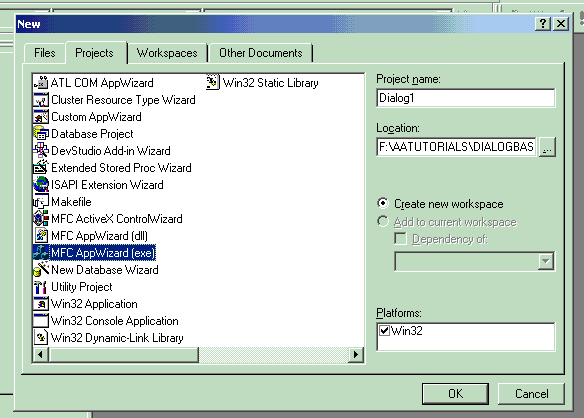
Task: Select Create new workspace radio button
Action: [x=383, y=203]
